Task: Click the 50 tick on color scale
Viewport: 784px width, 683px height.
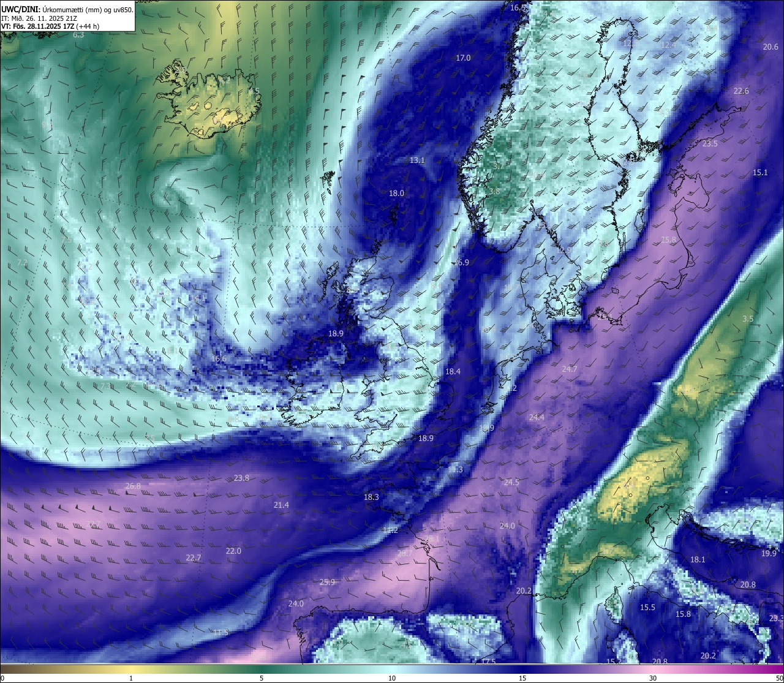Action: (779, 678)
